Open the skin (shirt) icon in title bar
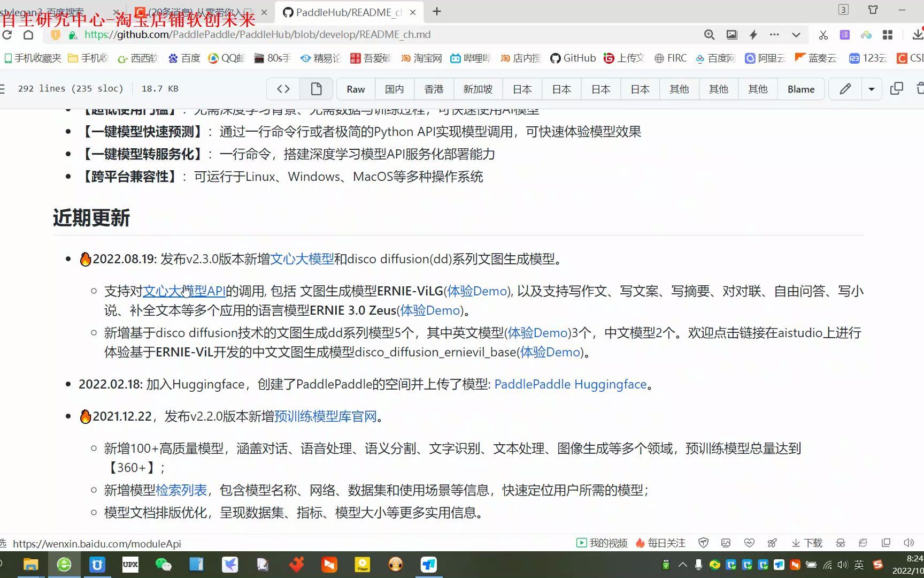The image size is (924, 578). (x=873, y=10)
